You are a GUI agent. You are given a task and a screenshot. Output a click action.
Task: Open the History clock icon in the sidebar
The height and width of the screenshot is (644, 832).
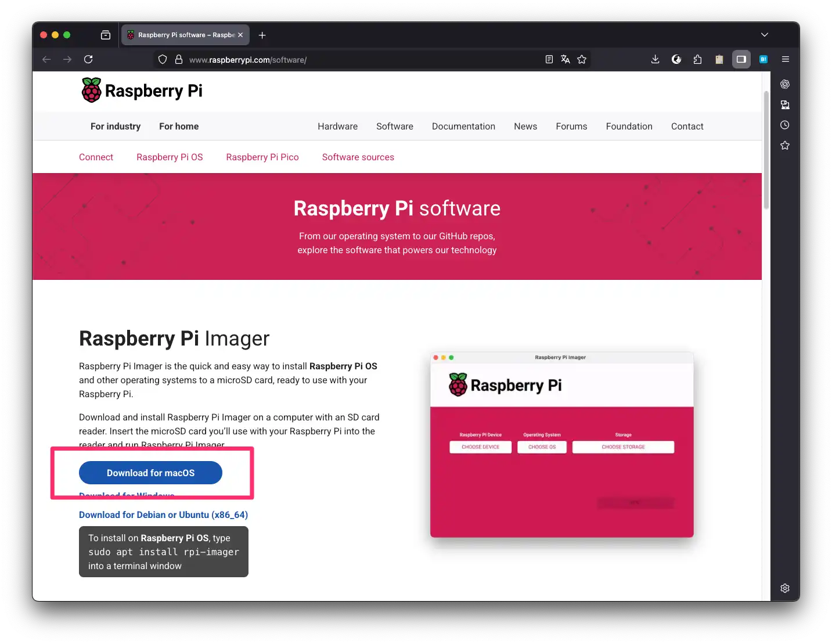tap(784, 125)
